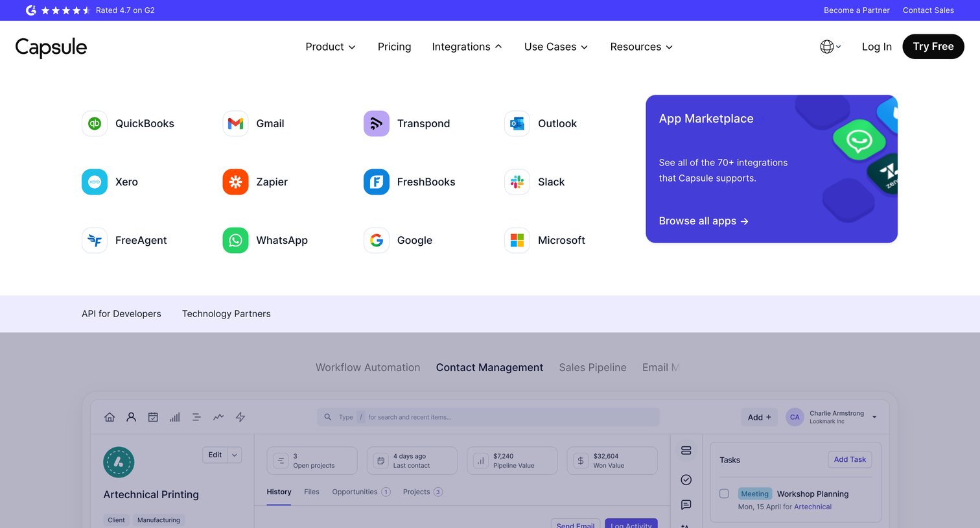
Task: Open the Xero blue icon
Action: pyautogui.click(x=95, y=182)
